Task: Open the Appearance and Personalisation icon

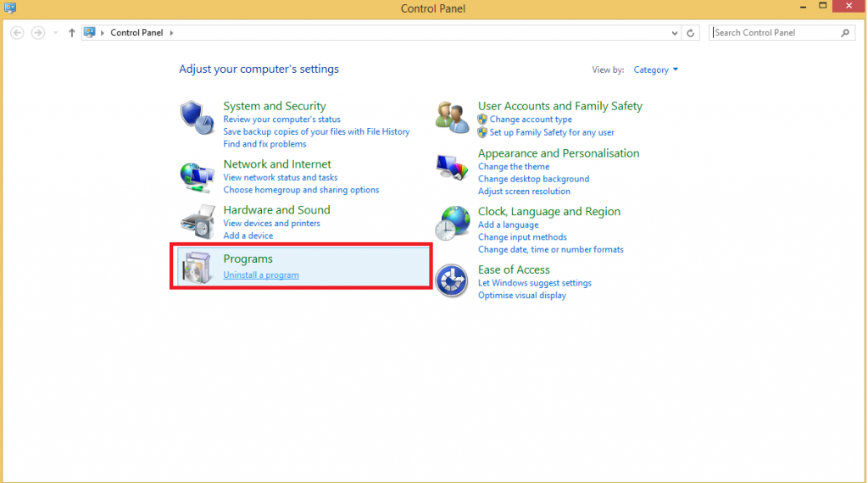Action: [x=452, y=167]
